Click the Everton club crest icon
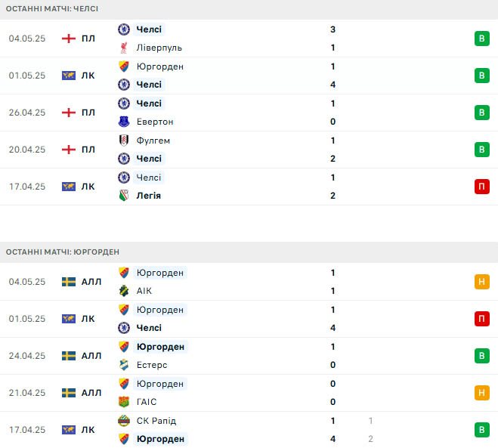 pyautogui.click(x=124, y=122)
